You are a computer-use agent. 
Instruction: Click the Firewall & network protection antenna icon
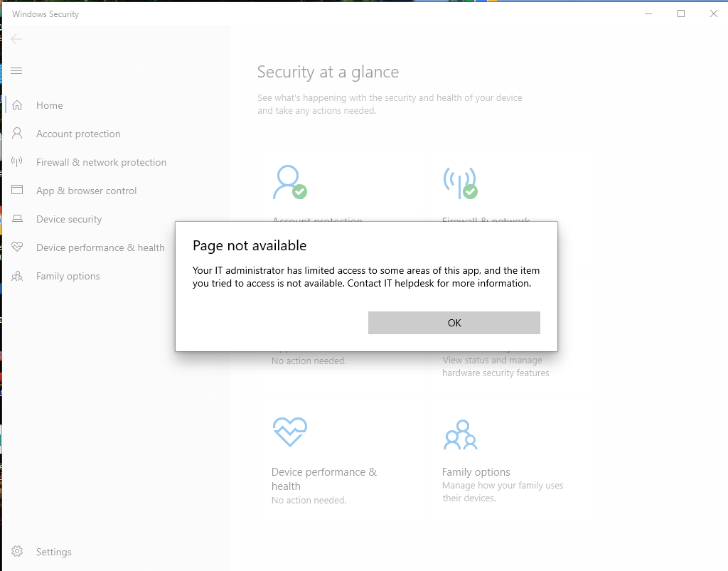18,162
